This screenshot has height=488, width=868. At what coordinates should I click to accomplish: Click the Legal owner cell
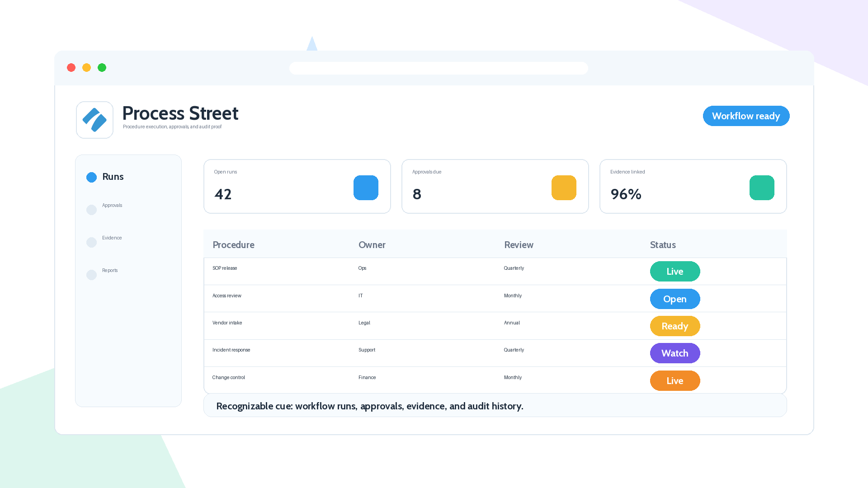click(364, 323)
